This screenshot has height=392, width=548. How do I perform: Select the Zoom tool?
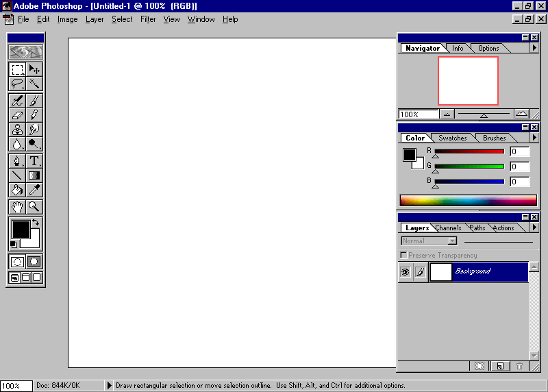(x=34, y=207)
